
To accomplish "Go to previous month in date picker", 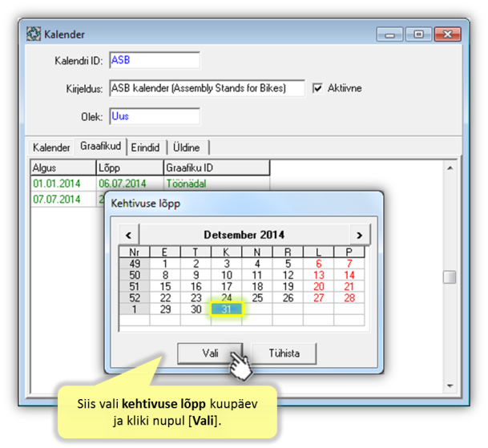I will point(129,235).
